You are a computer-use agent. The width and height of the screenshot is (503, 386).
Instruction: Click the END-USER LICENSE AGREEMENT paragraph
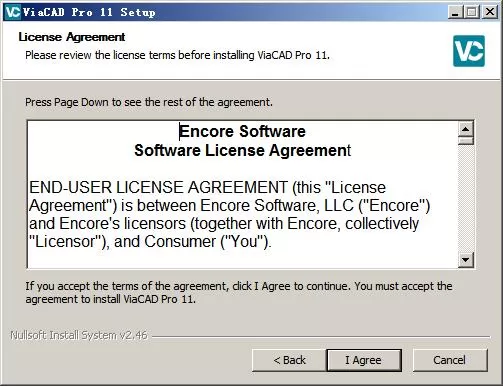pyautogui.click(x=229, y=214)
